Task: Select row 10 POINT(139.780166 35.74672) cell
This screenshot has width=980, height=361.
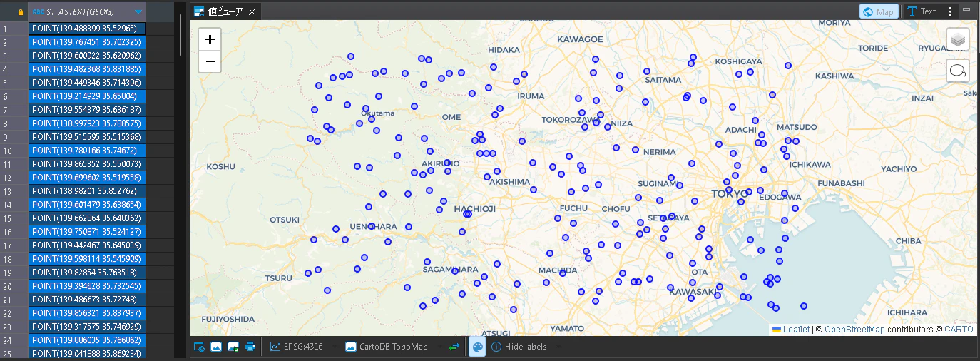Action: tap(87, 151)
